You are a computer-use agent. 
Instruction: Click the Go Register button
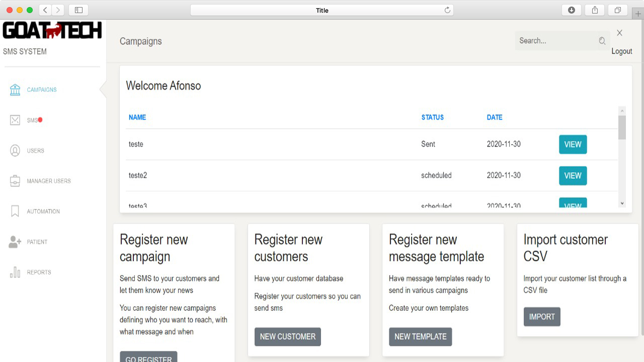point(148,358)
